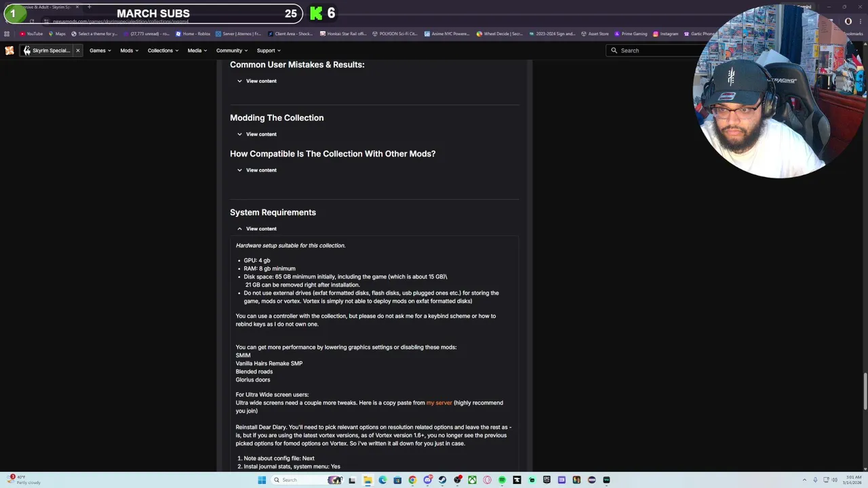
Task: Open Opera GX from the taskbar
Action: (487, 480)
